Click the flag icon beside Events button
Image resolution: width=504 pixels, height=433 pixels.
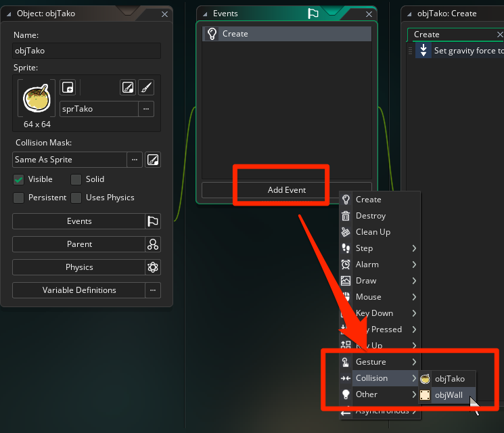[x=153, y=221]
